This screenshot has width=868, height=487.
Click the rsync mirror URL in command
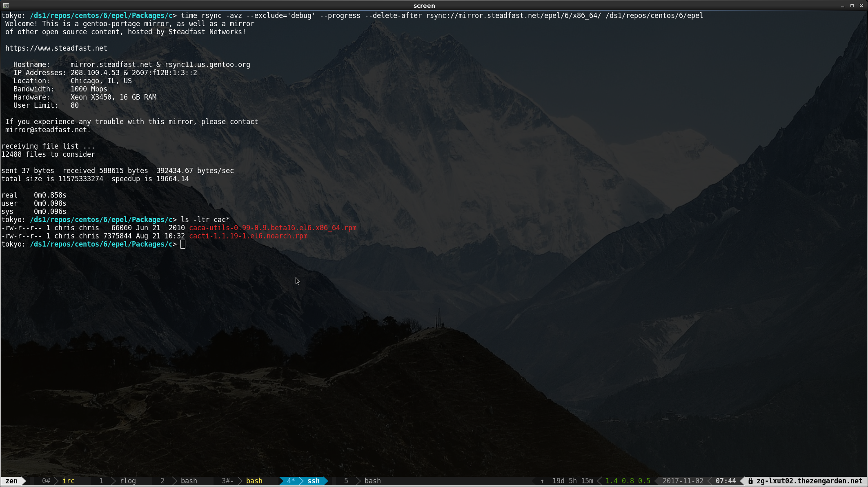513,16
